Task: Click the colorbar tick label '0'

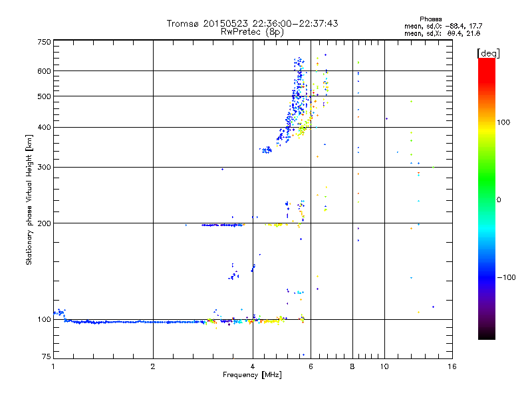Action: click(499, 200)
